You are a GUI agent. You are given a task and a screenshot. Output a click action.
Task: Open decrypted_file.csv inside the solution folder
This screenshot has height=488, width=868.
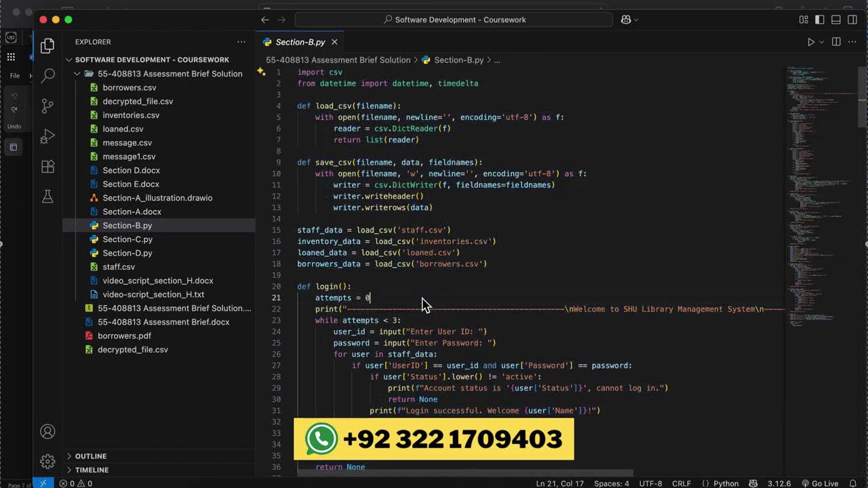click(138, 101)
